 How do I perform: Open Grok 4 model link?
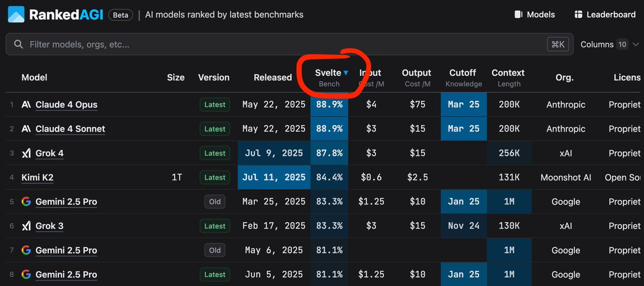click(49, 153)
